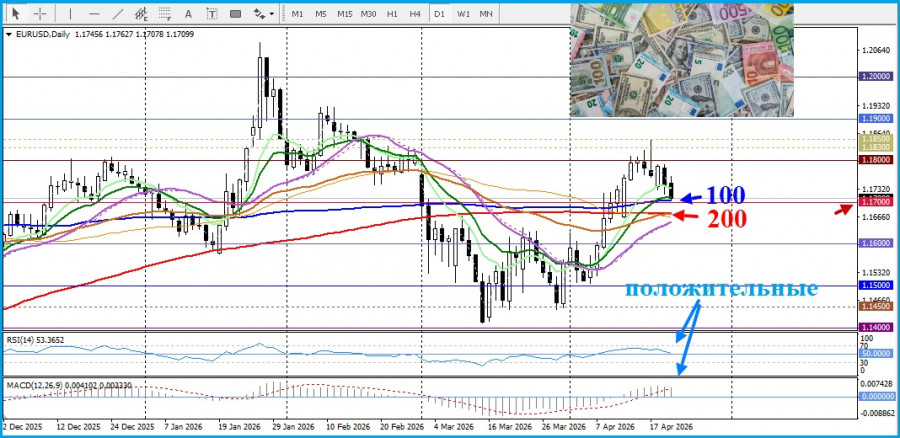Switch to M1 timeframe
This screenshot has height=438, width=900.
point(297,13)
